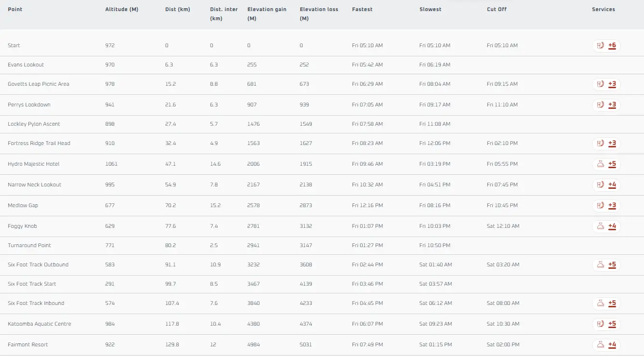Select the Govetts Leap Picnic Area point name

pos(39,84)
